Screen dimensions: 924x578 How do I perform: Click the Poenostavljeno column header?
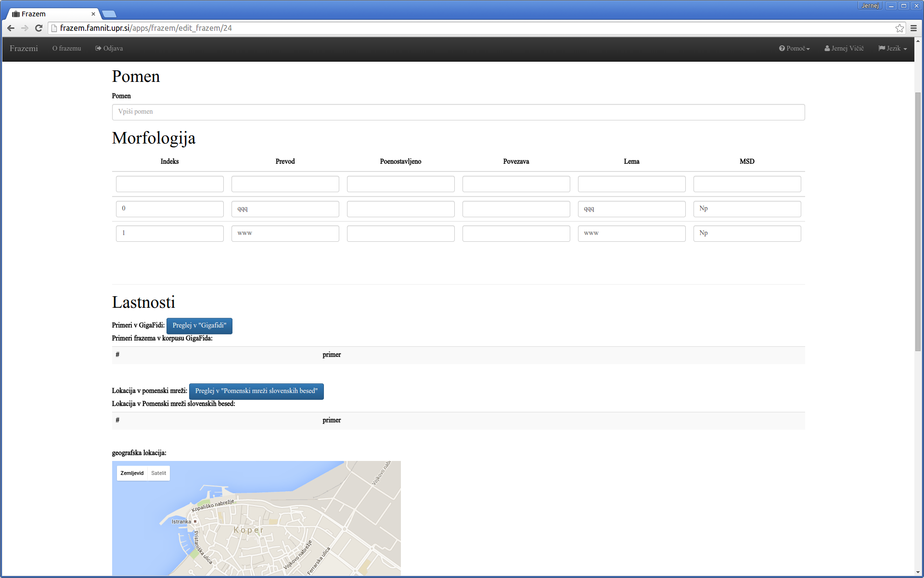pyautogui.click(x=400, y=161)
